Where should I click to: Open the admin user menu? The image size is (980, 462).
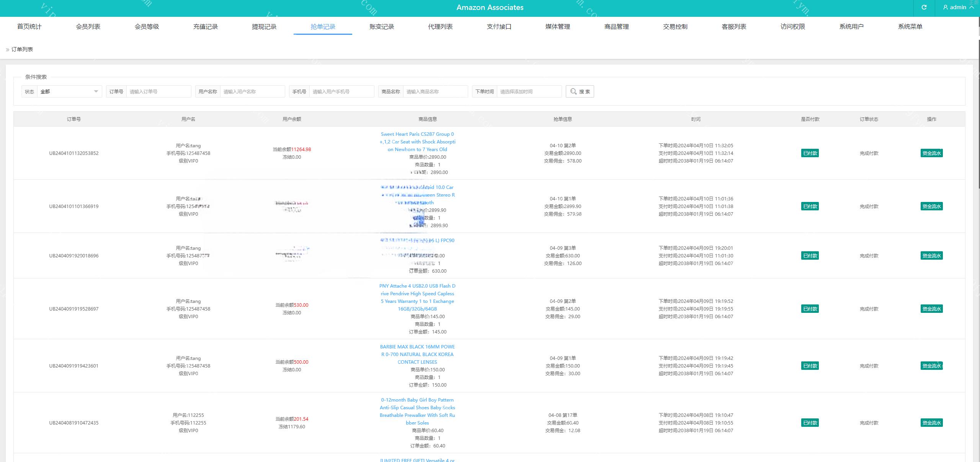pyautogui.click(x=959, y=7)
